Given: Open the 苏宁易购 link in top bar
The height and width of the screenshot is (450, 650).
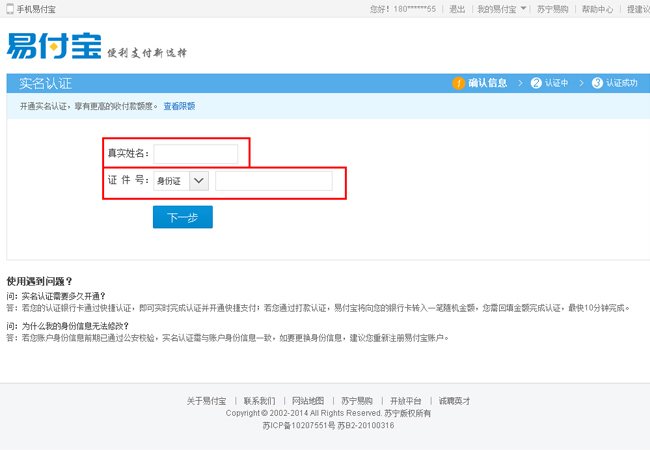Looking at the screenshot, I should pyautogui.click(x=553, y=9).
